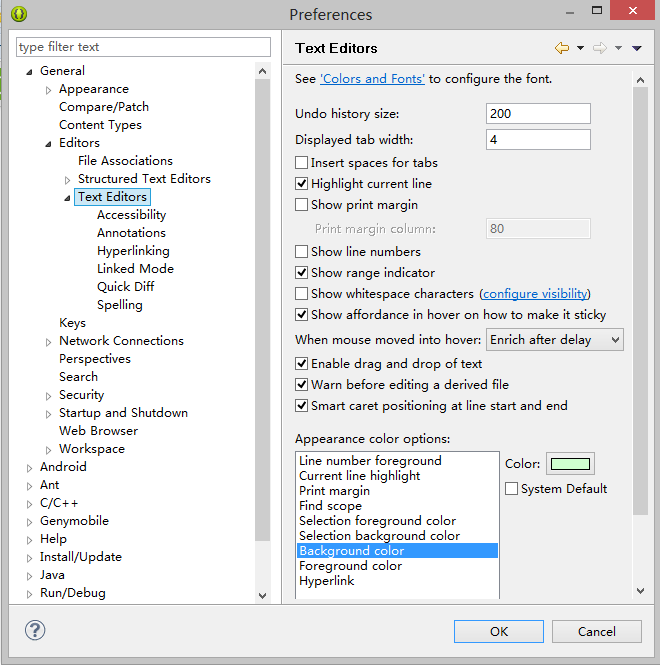The height and width of the screenshot is (665, 660).
Task: Collapse the Text Editors tree node
Action: [x=68, y=198]
